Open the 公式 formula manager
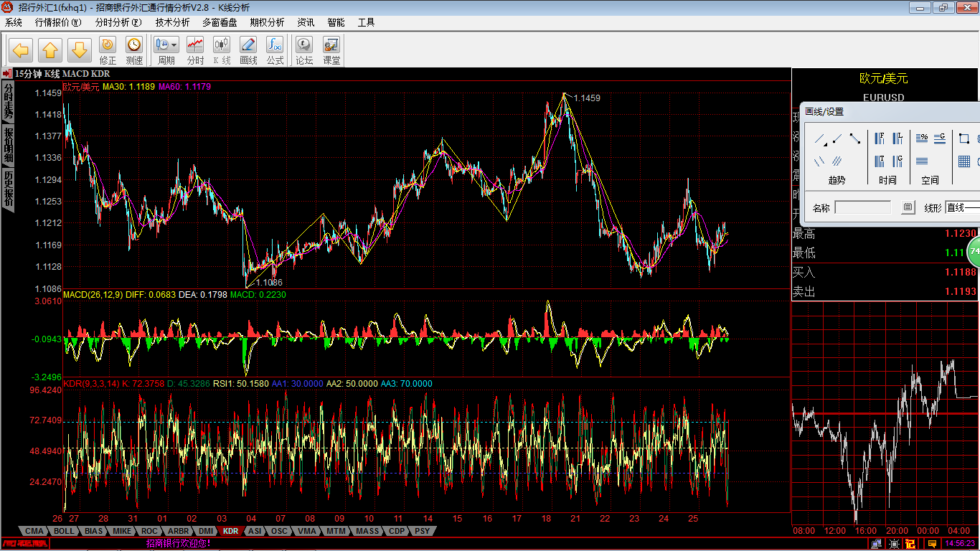This screenshot has height=551, width=980. point(275,51)
